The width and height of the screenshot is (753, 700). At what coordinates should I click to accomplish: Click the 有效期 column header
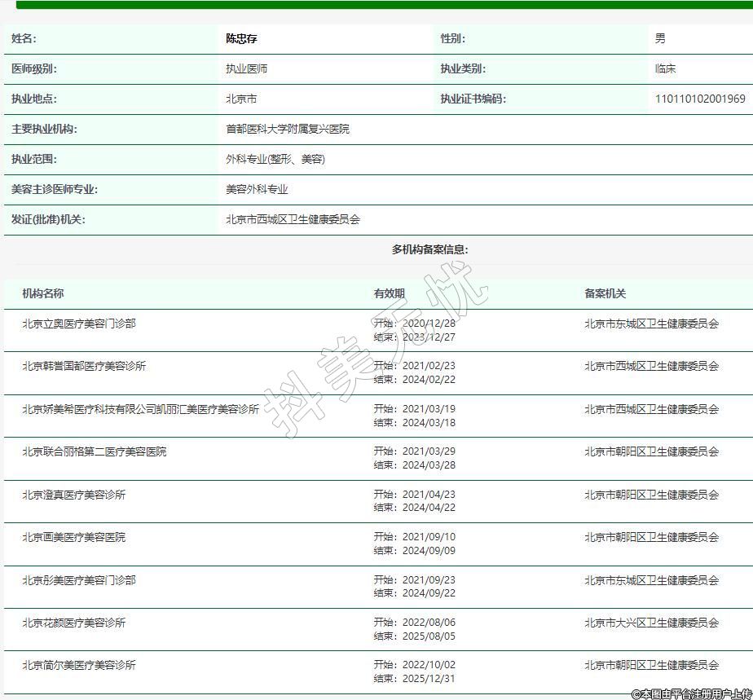[x=389, y=293]
